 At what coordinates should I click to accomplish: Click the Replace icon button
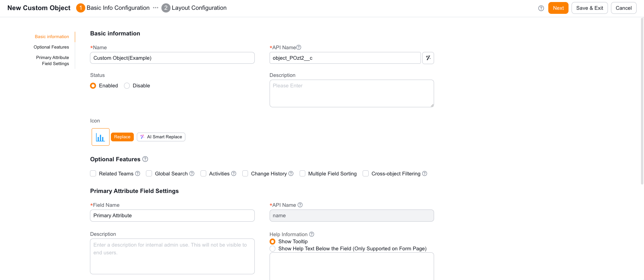(x=122, y=137)
